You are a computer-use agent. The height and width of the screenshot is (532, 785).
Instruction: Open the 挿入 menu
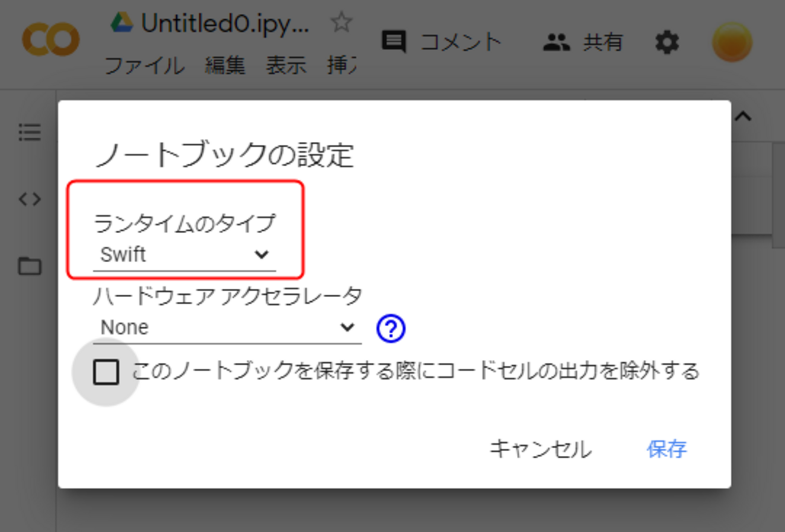(x=341, y=65)
